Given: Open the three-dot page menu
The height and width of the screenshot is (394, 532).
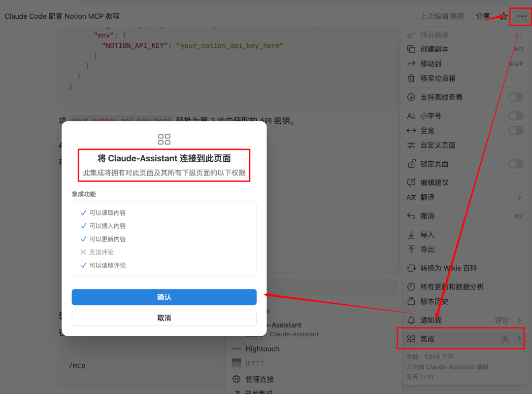Looking at the screenshot, I should point(522,16).
